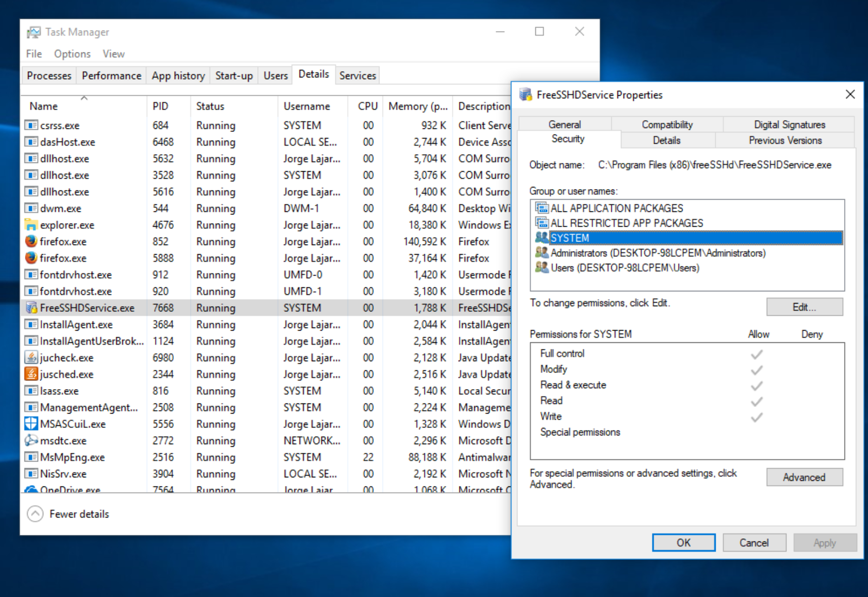The width and height of the screenshot is (868, 597).
Task: Sort by the CPU column header
Action: [366, 106]
